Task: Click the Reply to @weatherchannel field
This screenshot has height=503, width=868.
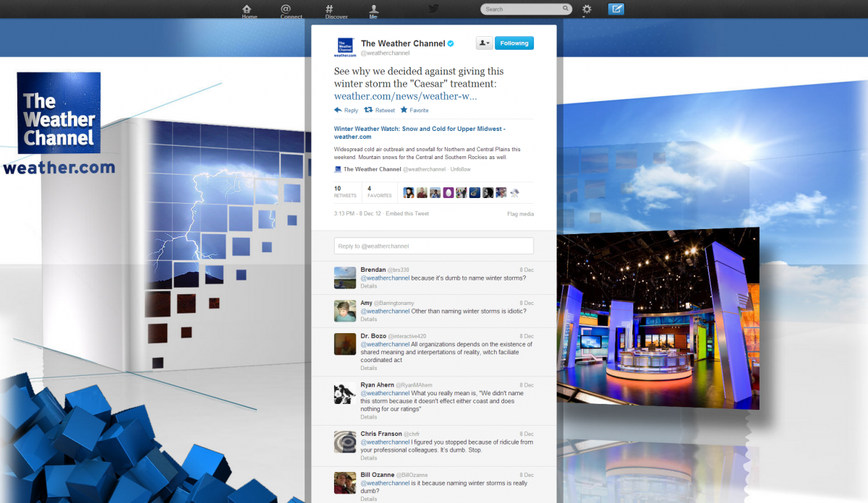Action: [x=434, y=246]
